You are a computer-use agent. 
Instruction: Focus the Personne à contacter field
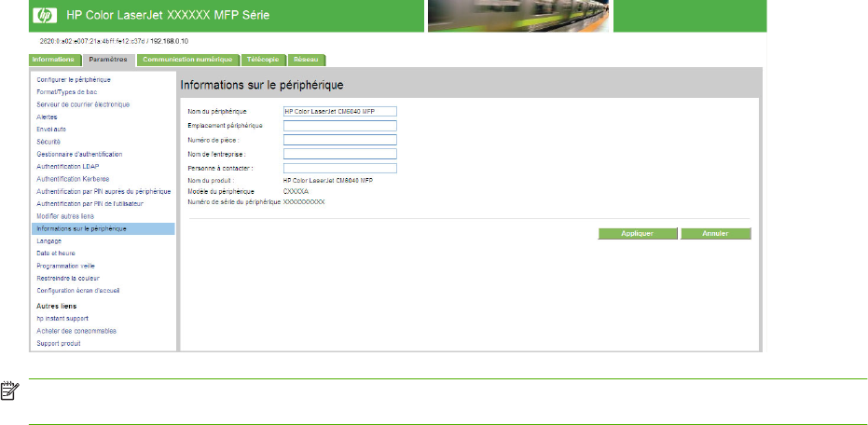[x=340, y=168]
